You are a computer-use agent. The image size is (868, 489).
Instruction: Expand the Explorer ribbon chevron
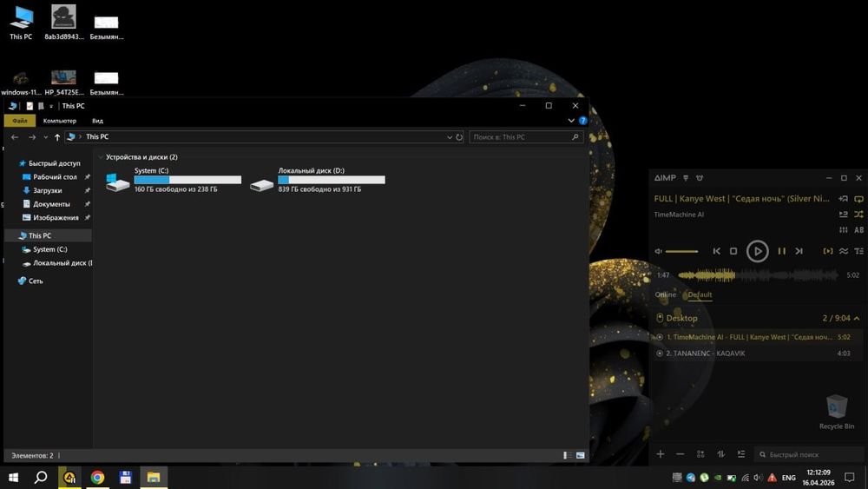pyautogui.click(x=571, y=120)
